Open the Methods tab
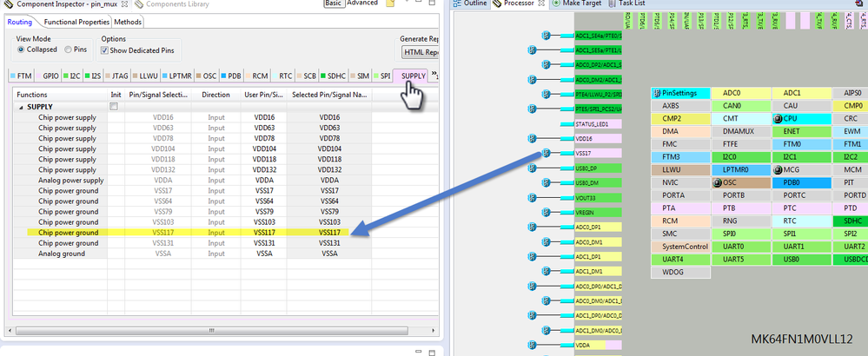This screenshot has height=356, width=868. click(x=128, y=22)
